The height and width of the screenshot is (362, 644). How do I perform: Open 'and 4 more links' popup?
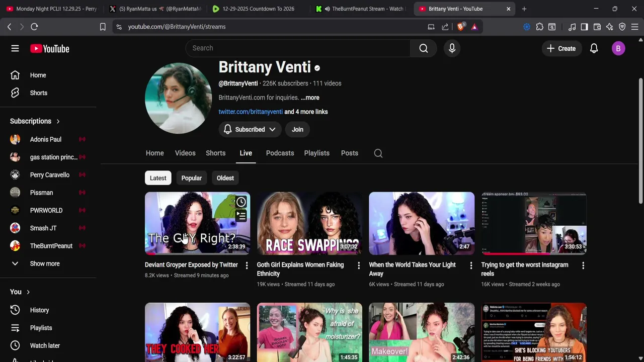306,112
